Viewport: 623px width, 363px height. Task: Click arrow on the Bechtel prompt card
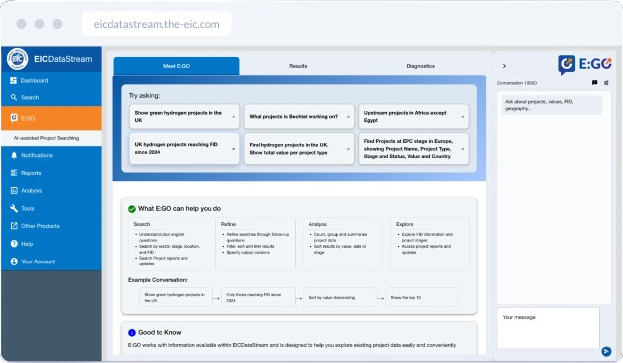(x=348, y=117)
